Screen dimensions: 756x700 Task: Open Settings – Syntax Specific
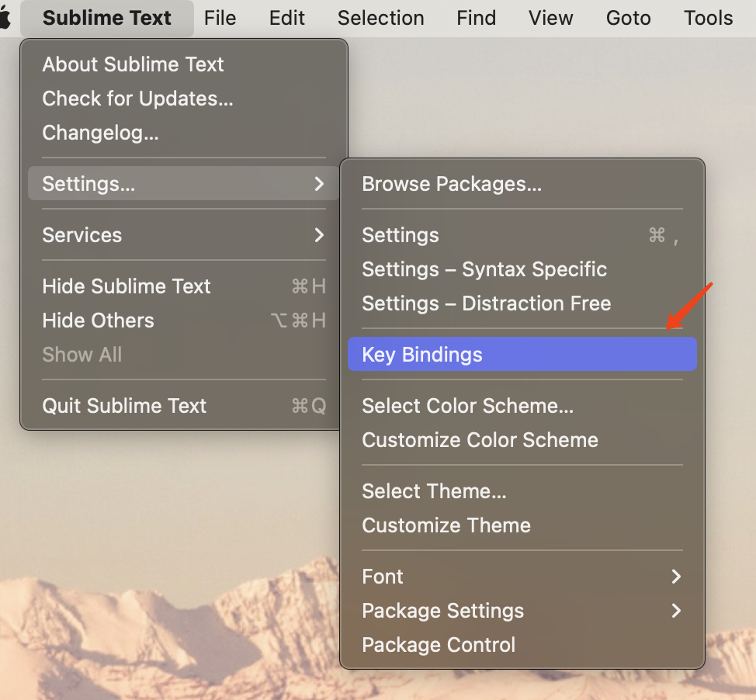point(484,269)
